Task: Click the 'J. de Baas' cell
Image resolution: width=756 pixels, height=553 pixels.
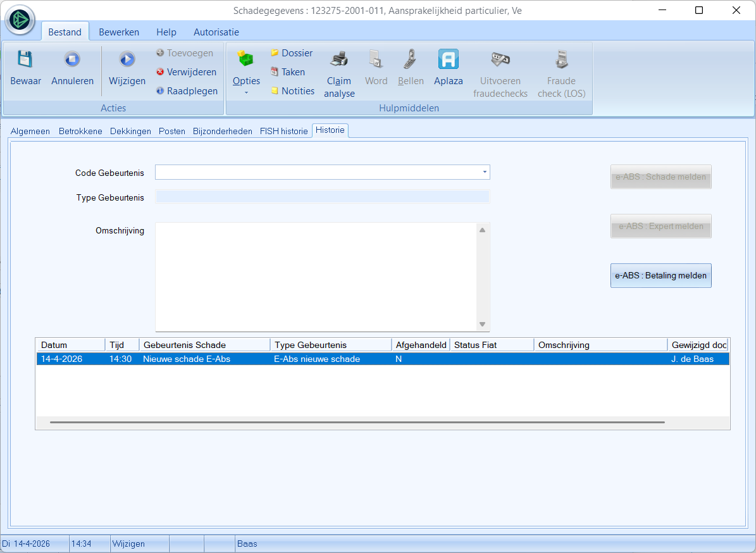Action: point(692,359)
